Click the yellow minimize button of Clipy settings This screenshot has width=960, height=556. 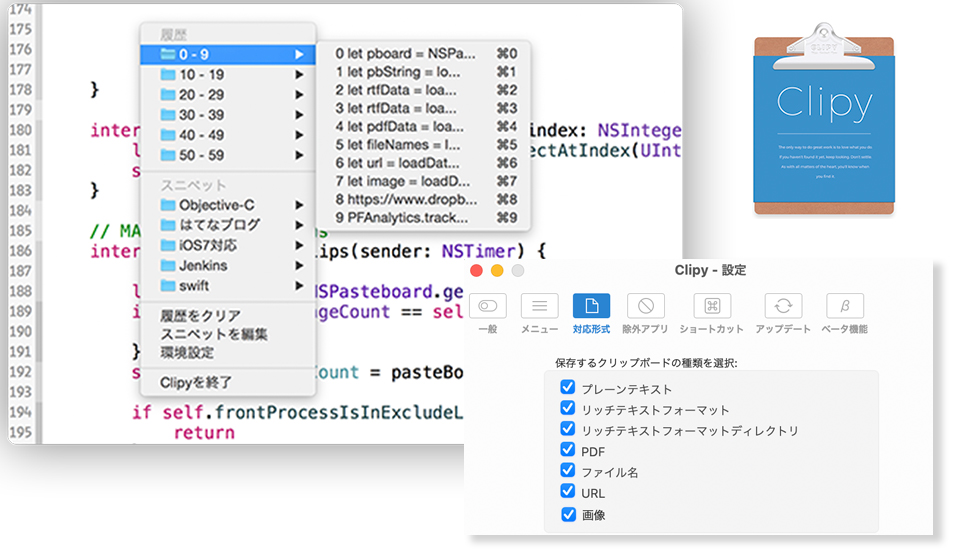tap(497, 271)
